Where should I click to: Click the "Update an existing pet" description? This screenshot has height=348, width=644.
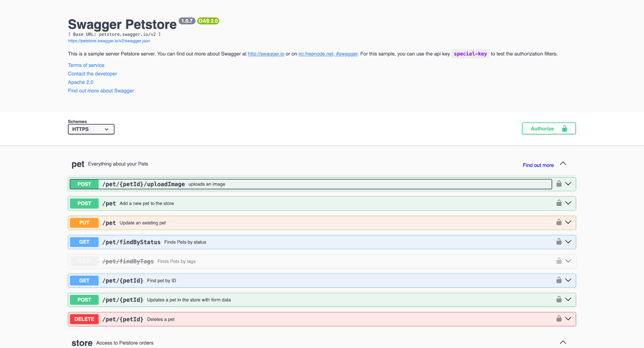(143, 223)
